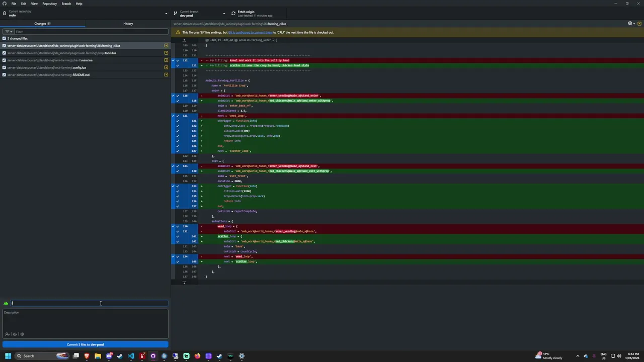Toggle inclusion of deleted line 118
Image resolution: width=644 pixels, height=362 pixels.
tap(177, 96)
